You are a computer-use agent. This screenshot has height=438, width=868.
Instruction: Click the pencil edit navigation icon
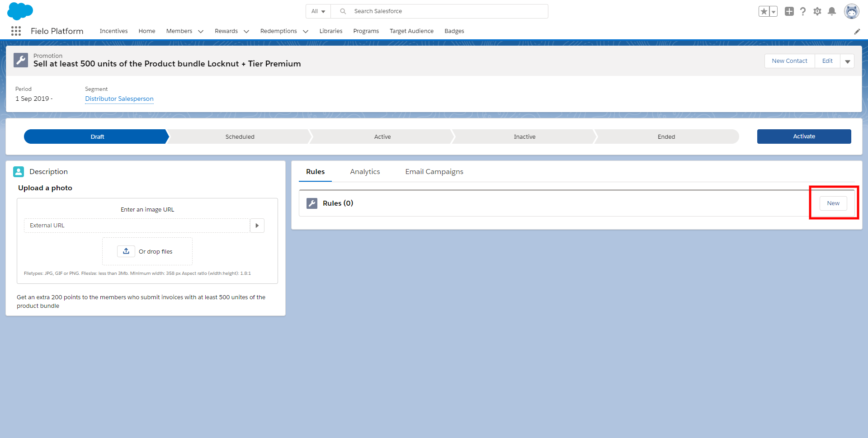click(x=857, y=31)
